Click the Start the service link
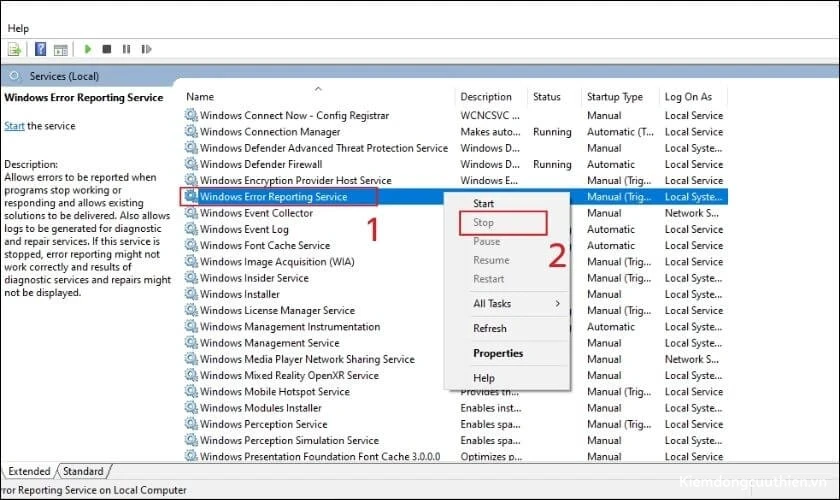The width and height of the screenshot is (840, 500). [14, 126]
